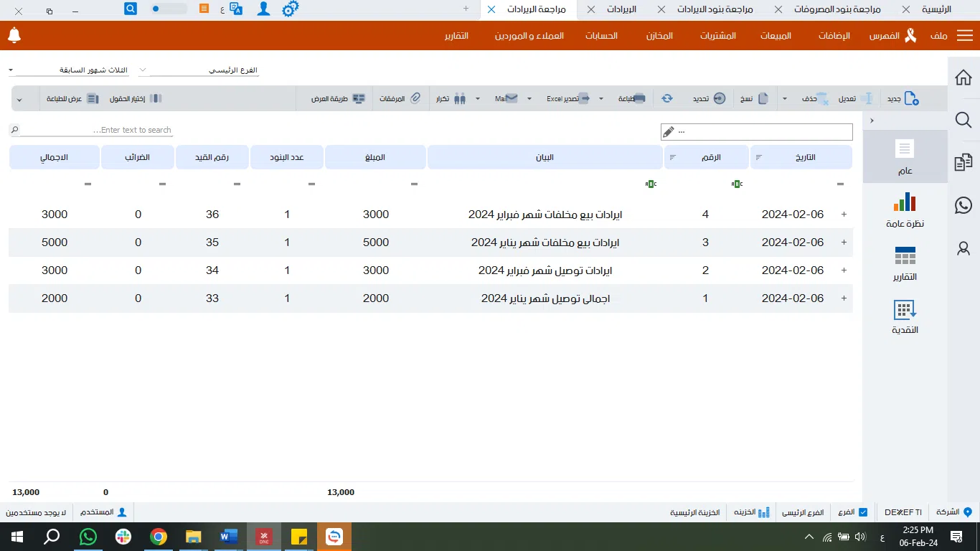Refresh the revenue list with the circular arrows icon
The height and width of the screenshot is (551, 980).
click(667, 98)
